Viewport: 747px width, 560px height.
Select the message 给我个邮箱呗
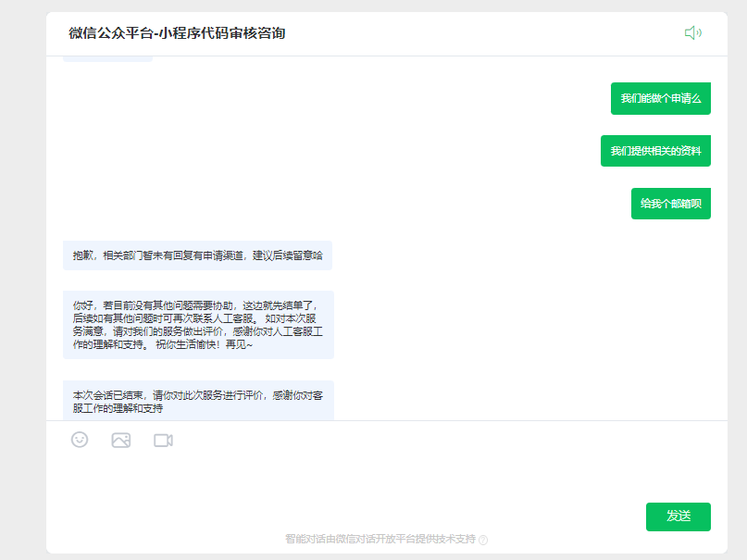pyautogui.click(x=671, y=204)
